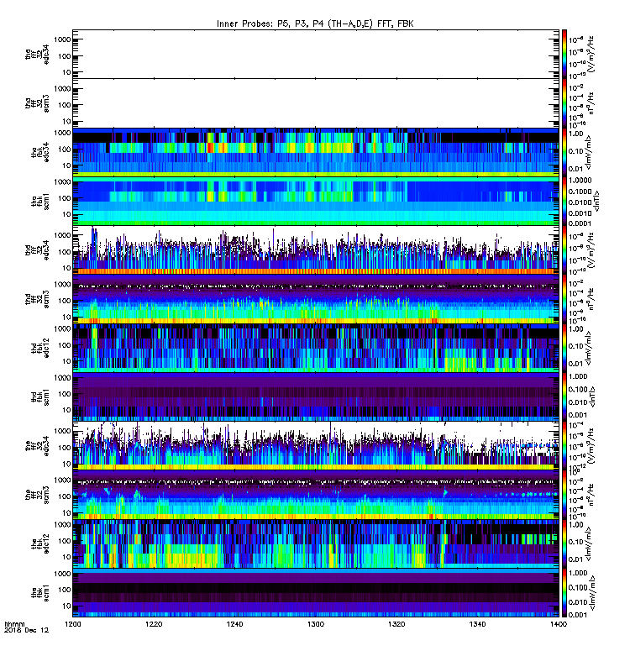Click the color bar beside the the fbk scm1 panel
The image size is (630, 672).
564,593
